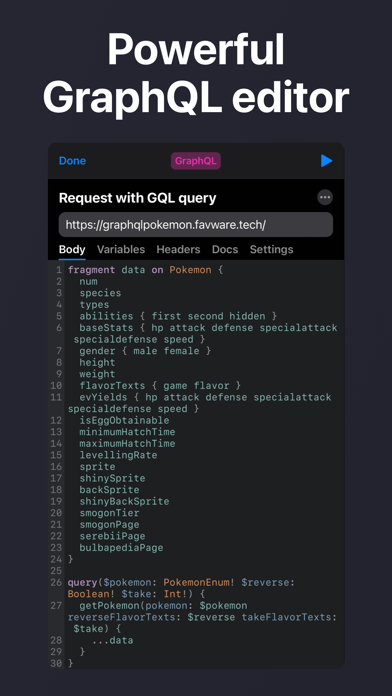Screen dimensions: 392x696
Task: Go to the Settings tab
Action: 272,249
